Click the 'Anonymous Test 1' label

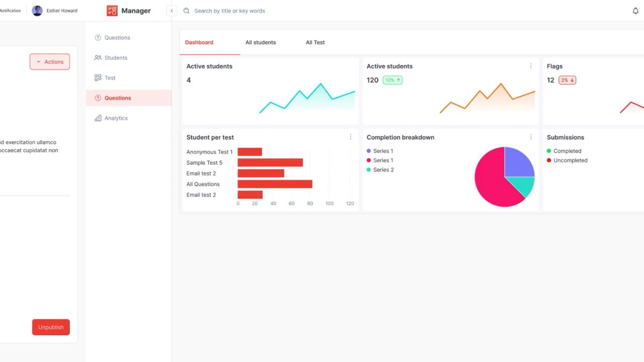[x=210, y=152]
